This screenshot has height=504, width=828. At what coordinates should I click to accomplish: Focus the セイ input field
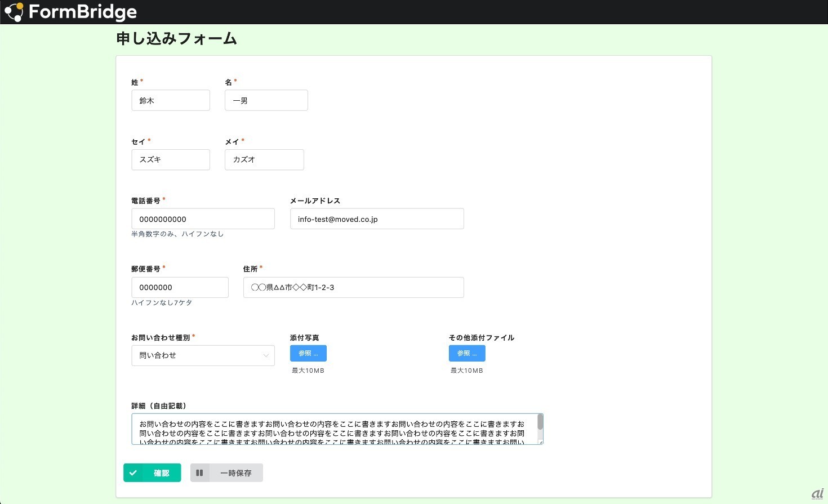(x=171, y=159)
